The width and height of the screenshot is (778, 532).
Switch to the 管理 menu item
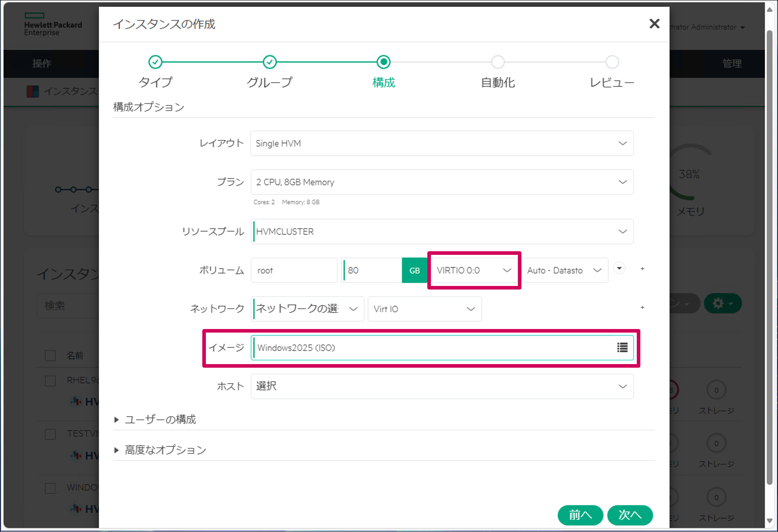pos(731,63)
